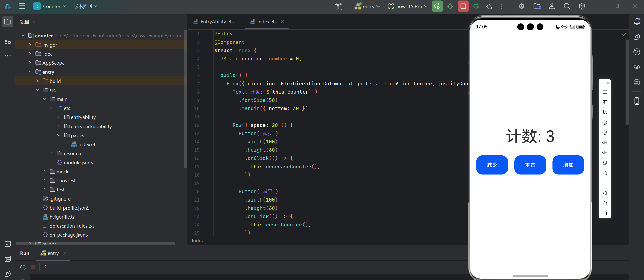Open Settings gear in top toolbar
This screenshot has height=280, width=644.
(x=582, y=6)
